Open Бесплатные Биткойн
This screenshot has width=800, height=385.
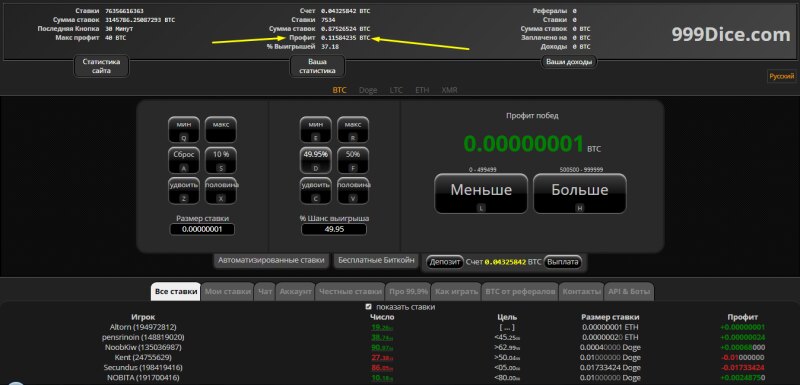click(x=377, y=260)
